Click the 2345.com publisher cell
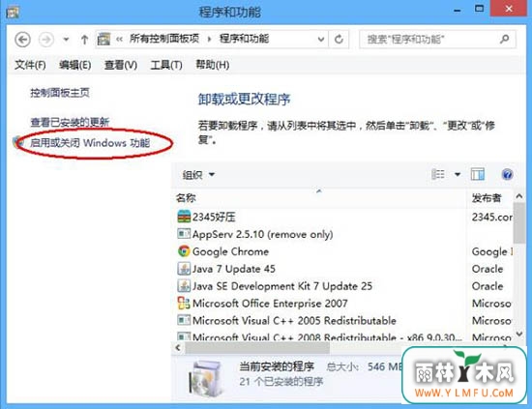532x409 pixels. (491, 217)
